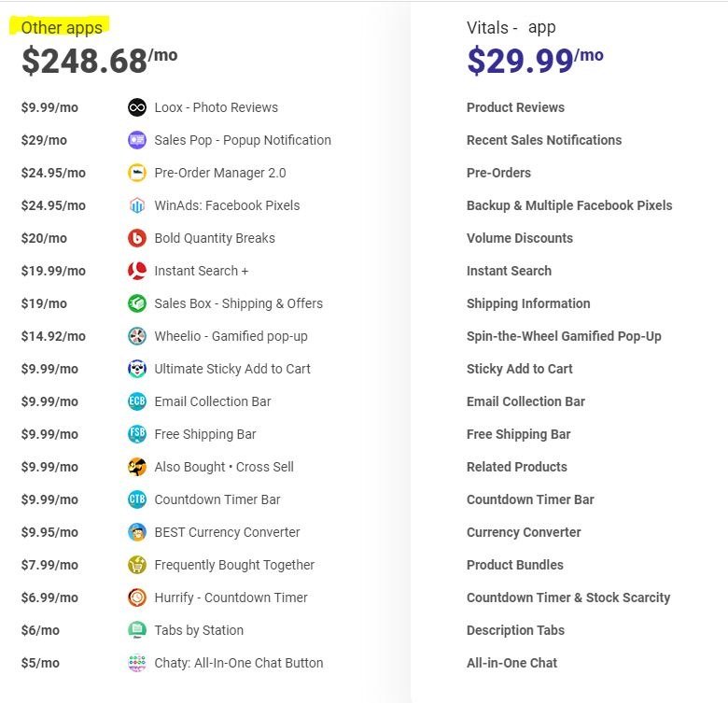This screenshot has width=728, height=703.
Task: Click the BEST Currency Converter text
Action: coord(227,532)
